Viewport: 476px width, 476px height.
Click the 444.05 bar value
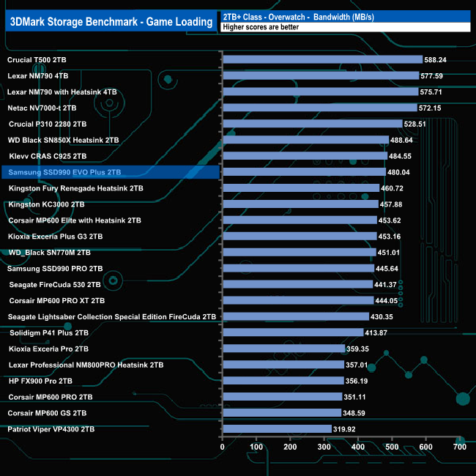387,301
